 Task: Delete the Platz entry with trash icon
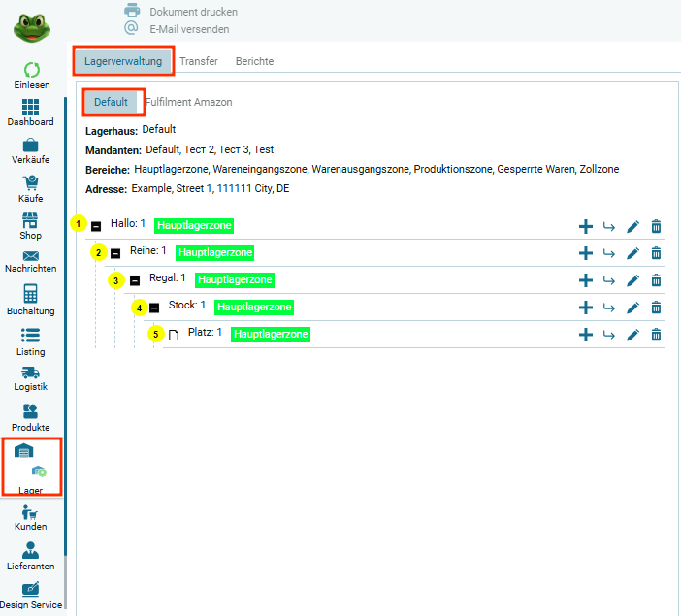pos(656,335)
